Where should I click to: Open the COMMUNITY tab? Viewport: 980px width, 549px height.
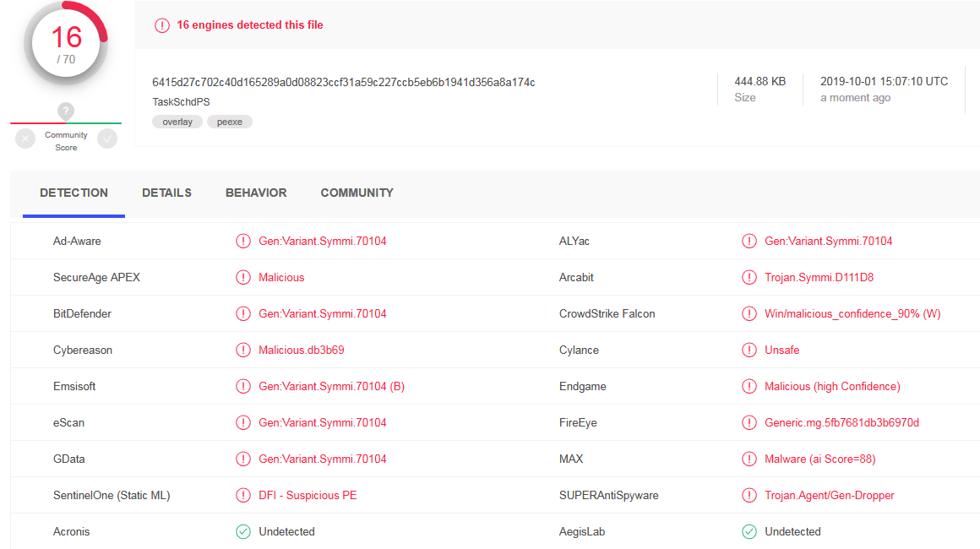(x=357, y=193)
